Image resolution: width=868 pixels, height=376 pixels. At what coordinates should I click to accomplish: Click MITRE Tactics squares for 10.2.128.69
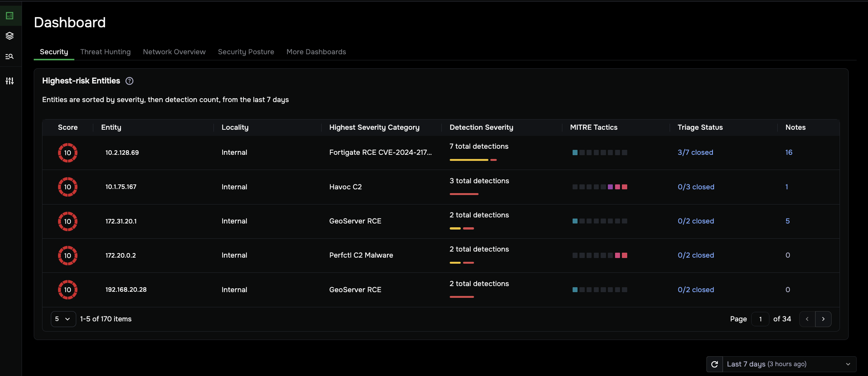click(x=600, y=153)
